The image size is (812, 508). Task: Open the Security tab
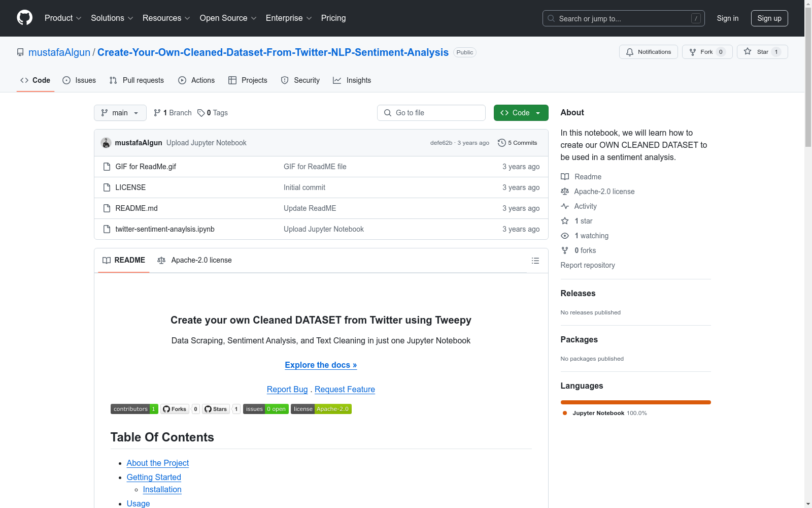(x=300, y=80)
